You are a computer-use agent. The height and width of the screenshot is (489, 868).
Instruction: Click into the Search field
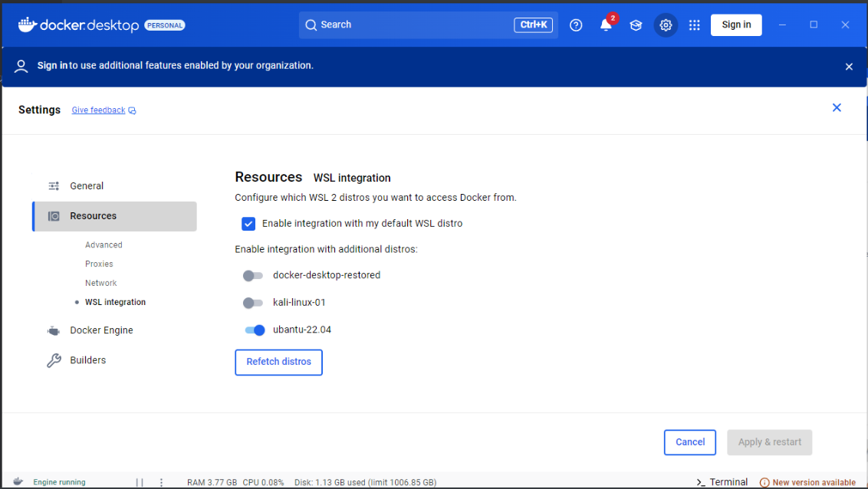(429, 25)
